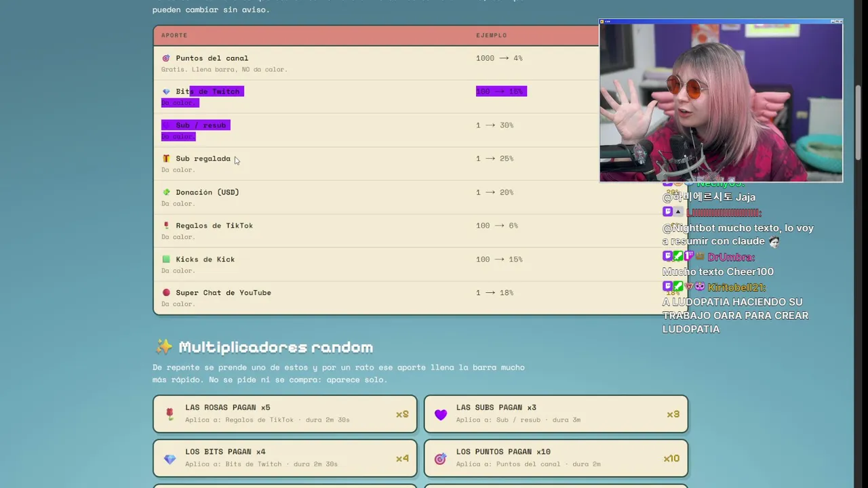Image resolution: width=868 pixels, height=488 pixels.
Task: Click the rose icon beside Regalos de TikTok
Action: pos(166,226)
